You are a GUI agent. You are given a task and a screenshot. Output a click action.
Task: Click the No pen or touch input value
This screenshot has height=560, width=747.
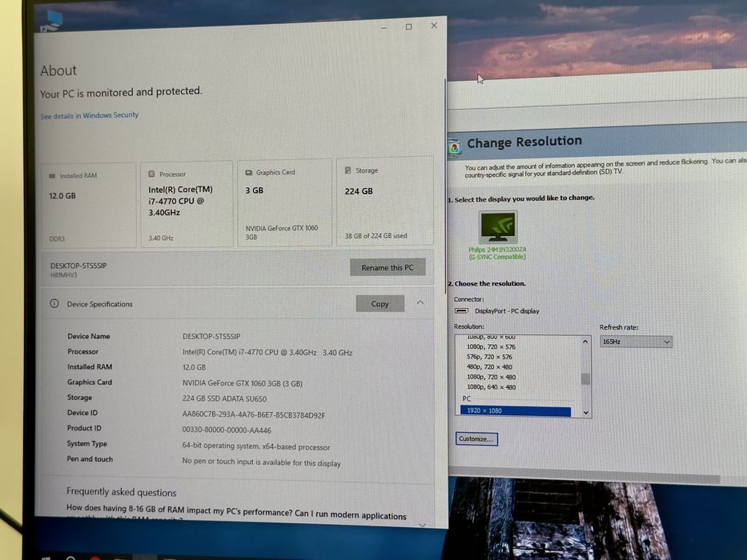coord(261,462)
